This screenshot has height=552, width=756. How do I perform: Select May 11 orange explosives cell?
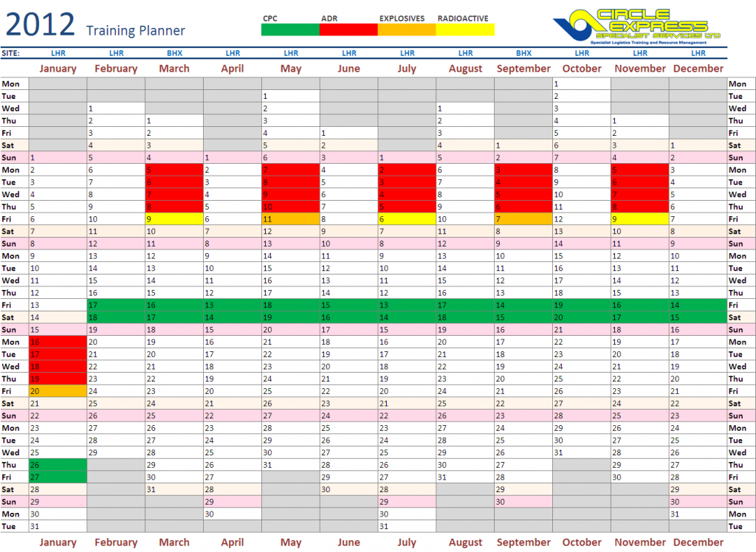tap(291, 219)
